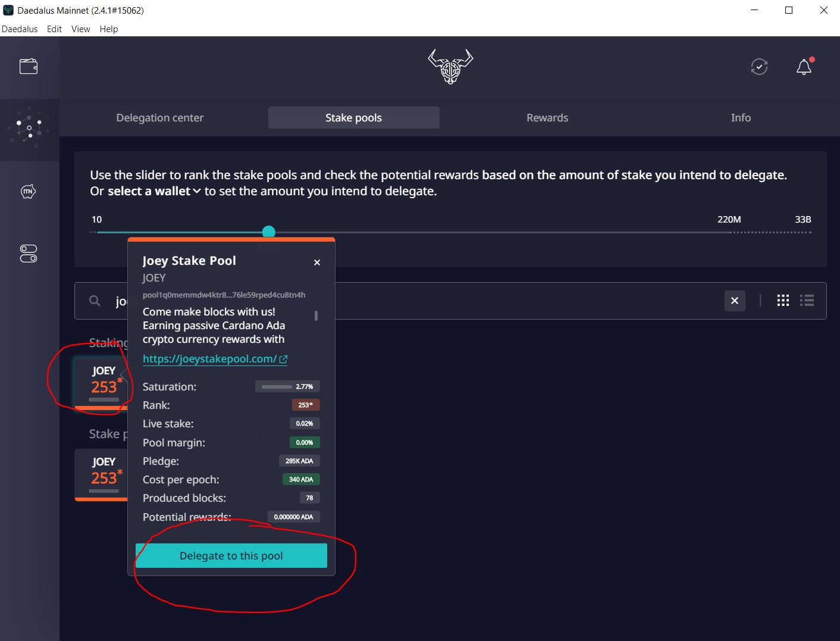
Task: Switch to list view of stake pools
Action: 807,301
